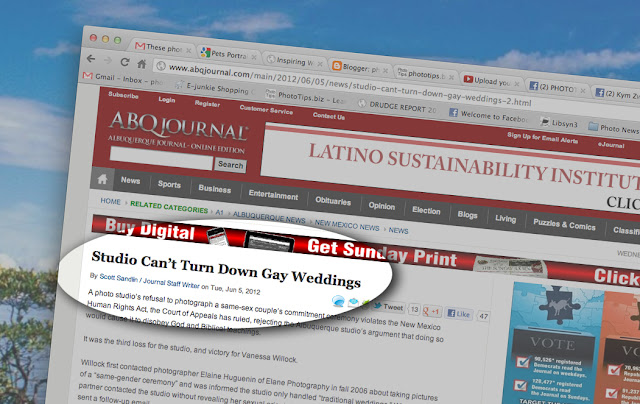Open the DRUDGE REPORT bookmark
640x404 pixels.
click(398, 107)
